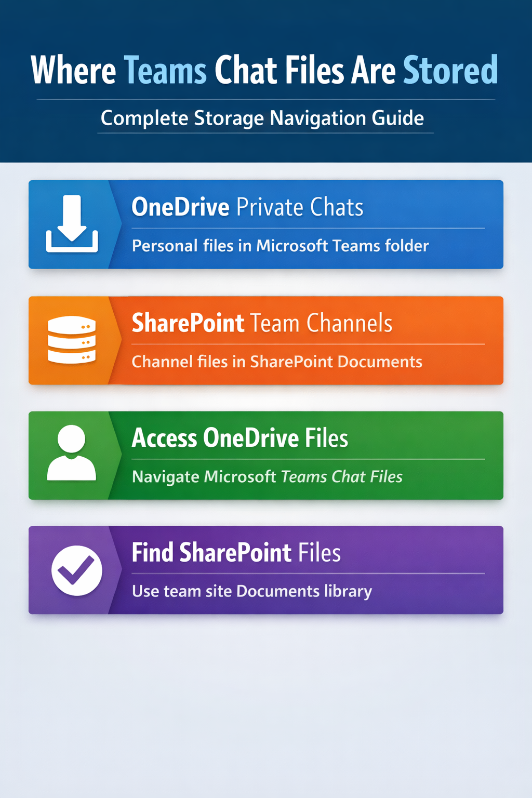Image resolution: width=532 pixels, height=798 pixels.
Task: Open the "SharePoint Team Channels" heading
Action: click(262, 323)
